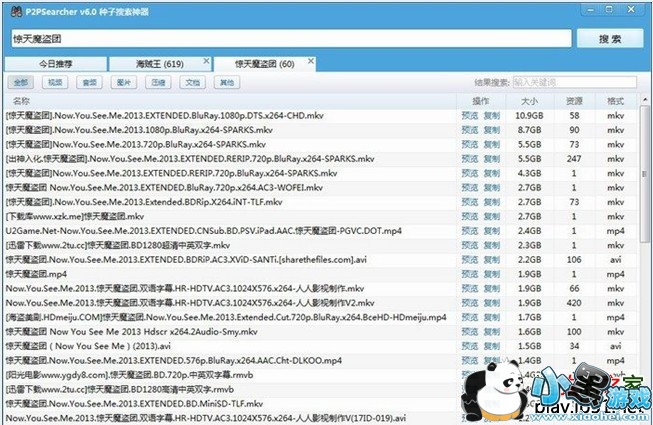Click 复制 for the 247-resource 出神入化 row

[492, 159]
